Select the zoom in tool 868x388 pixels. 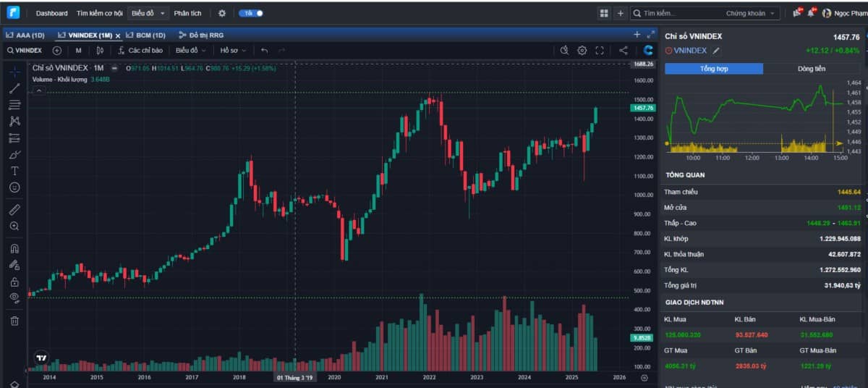coord(14,226)
